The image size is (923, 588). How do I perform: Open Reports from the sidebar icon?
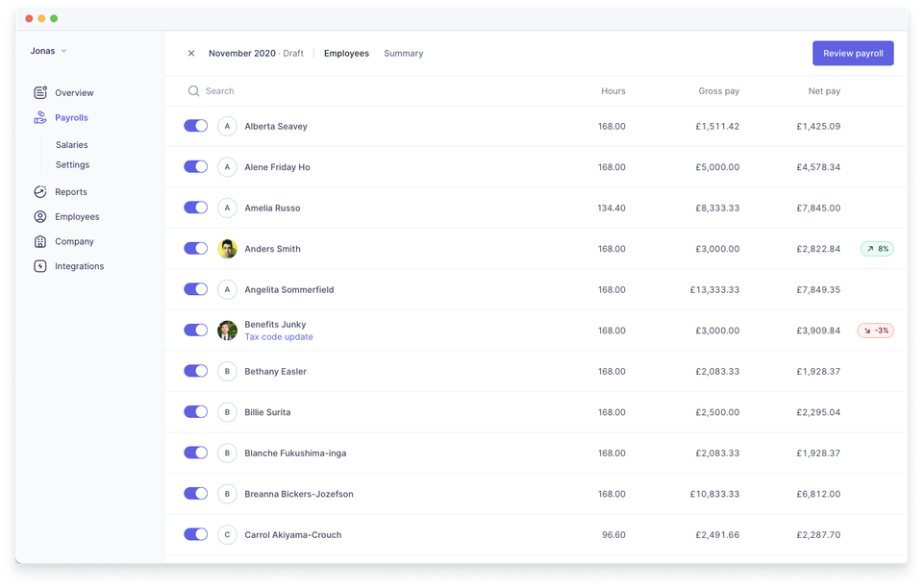pos(39,191)
